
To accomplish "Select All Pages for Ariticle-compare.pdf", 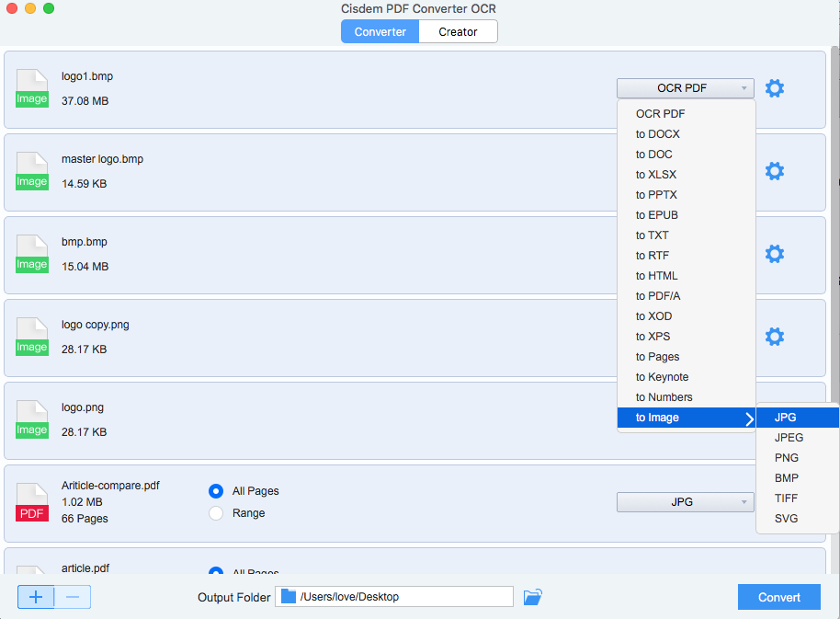I will click(216, 491).
